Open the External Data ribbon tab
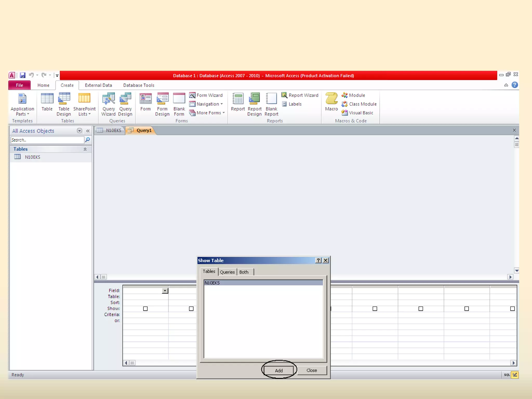 98,85
